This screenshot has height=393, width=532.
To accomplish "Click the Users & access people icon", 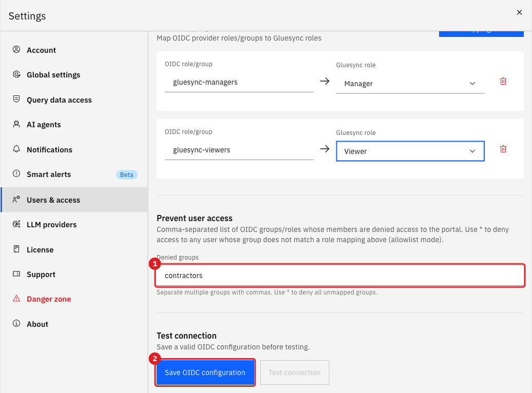I will click(16, 200).
